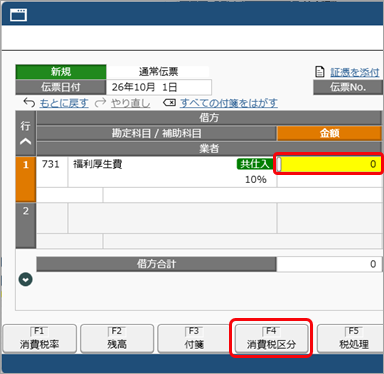
Task: Click the row 2 account cell
Action: point(172,218)
